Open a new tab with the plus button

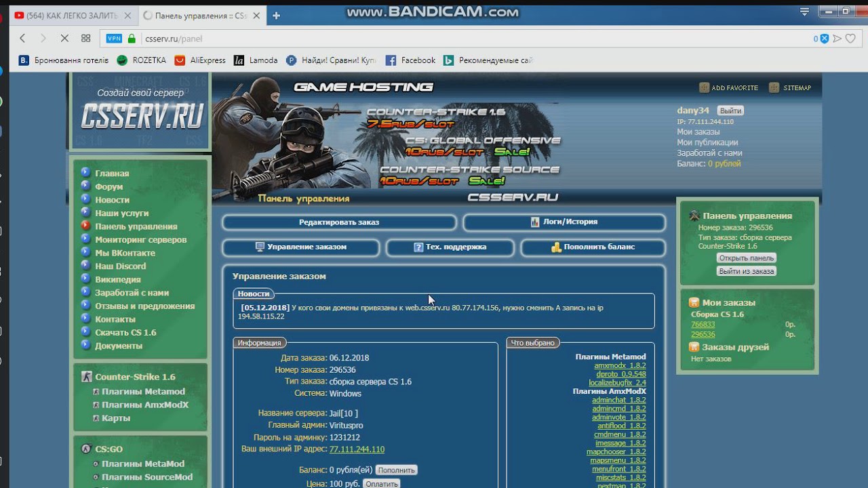[x=276, y=16]
